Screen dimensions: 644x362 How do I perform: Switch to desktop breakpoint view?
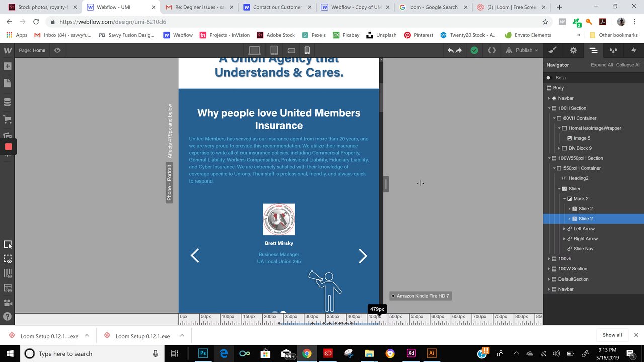click(x=255, y=50)
